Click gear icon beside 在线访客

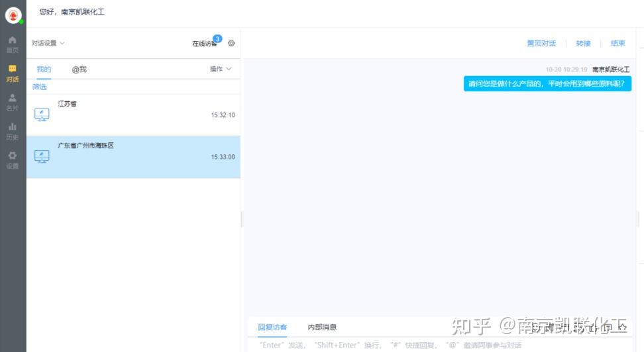pos(231,44)
